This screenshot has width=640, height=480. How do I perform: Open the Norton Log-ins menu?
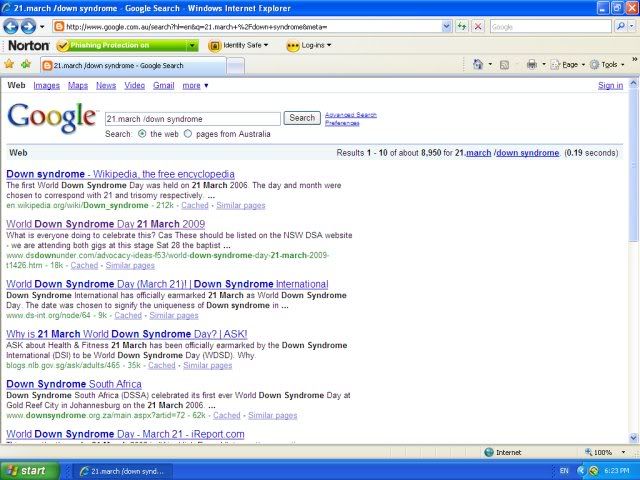316,45
